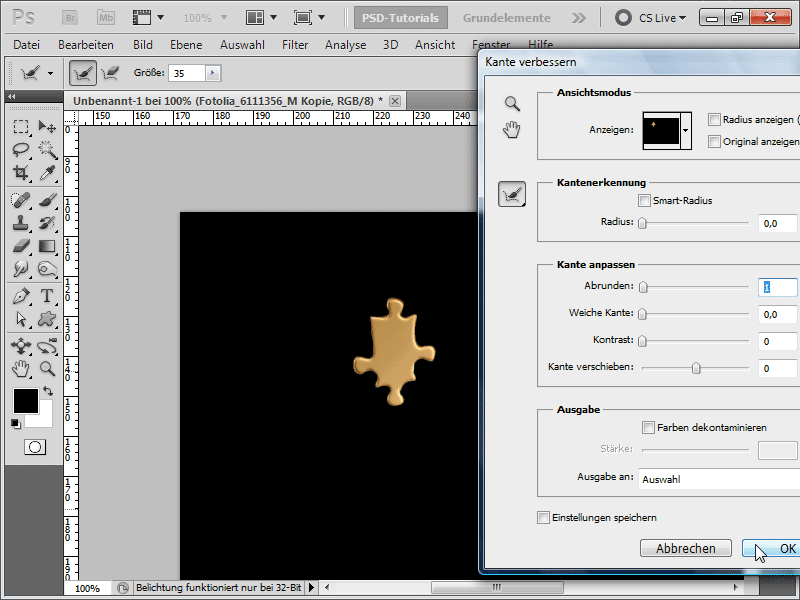Enable Original anzeigen checkbox

click(714, 141)
